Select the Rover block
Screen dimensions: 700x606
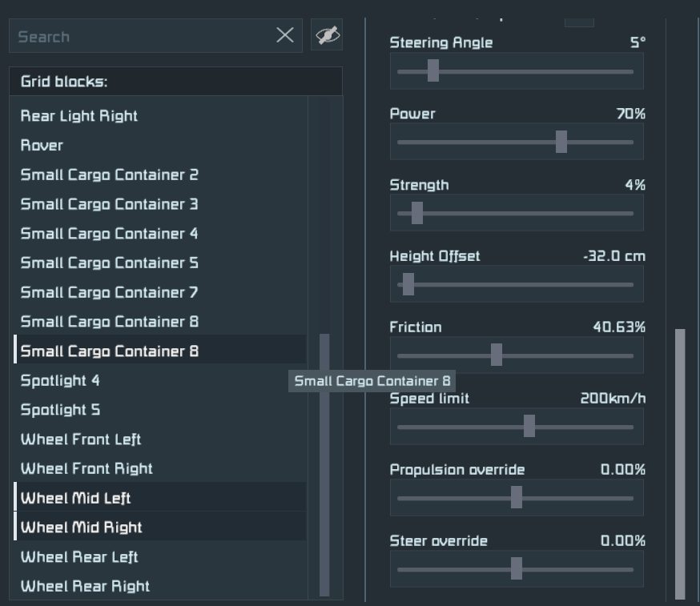click(x=42, y=146)
